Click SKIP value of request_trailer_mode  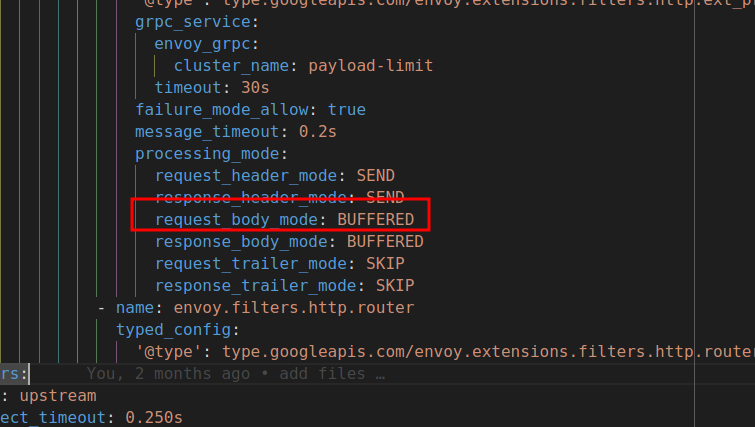coord(384,263)
